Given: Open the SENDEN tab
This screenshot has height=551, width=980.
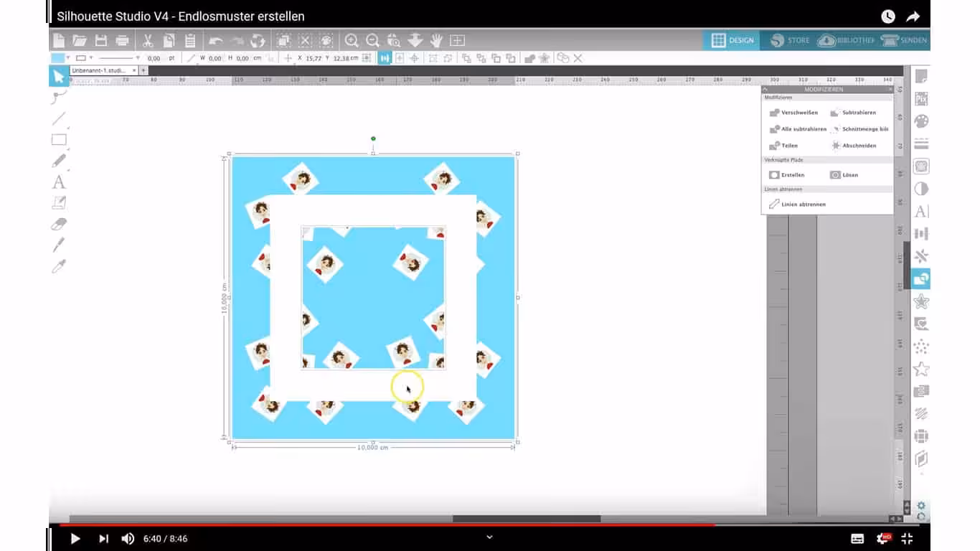Looking at the screenshot, I should 904,41.
